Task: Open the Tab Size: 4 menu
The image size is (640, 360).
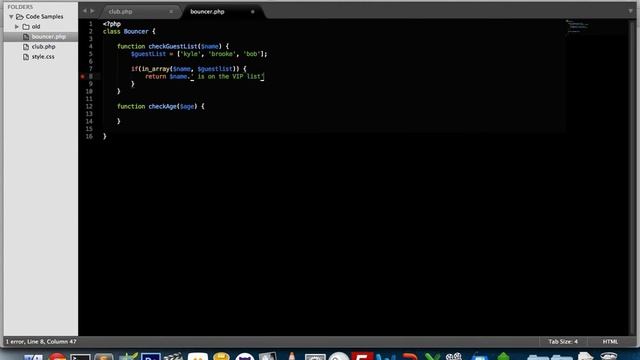Action: 563,341
